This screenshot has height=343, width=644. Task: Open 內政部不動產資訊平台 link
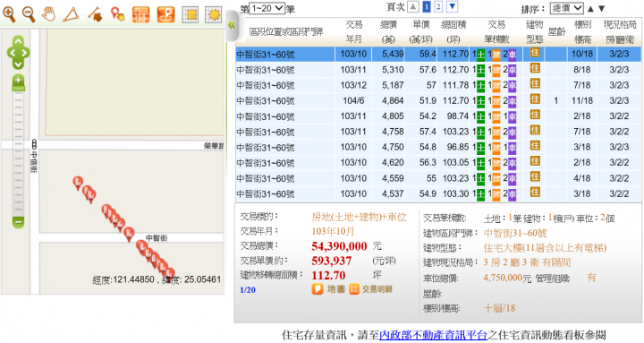[x=433, y=335]
